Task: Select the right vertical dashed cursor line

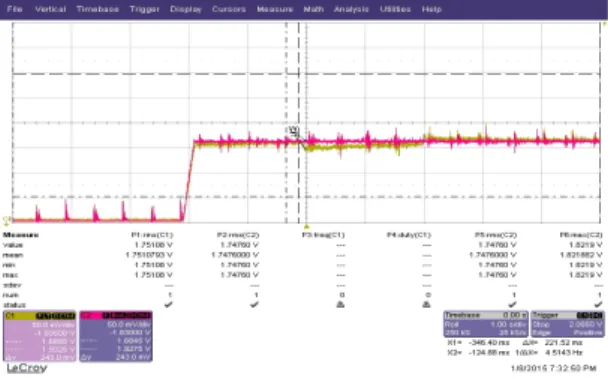Action: tap(299, 123)
